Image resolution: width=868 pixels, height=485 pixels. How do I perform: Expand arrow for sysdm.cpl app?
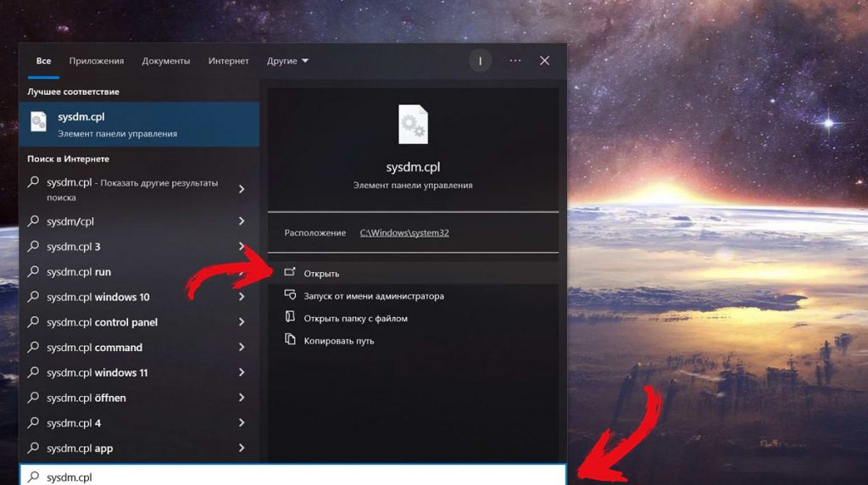click(242, 448)
